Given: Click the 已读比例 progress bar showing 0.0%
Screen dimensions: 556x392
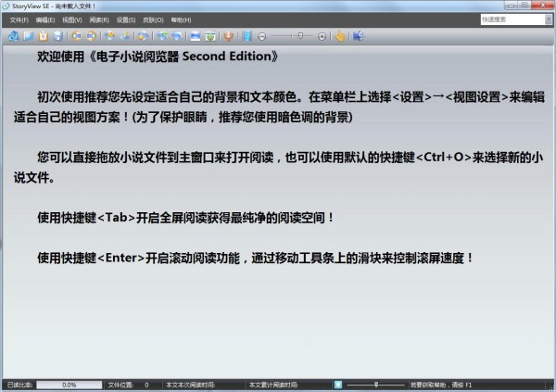Looking at the screenshot, I should tap(69, 384).
